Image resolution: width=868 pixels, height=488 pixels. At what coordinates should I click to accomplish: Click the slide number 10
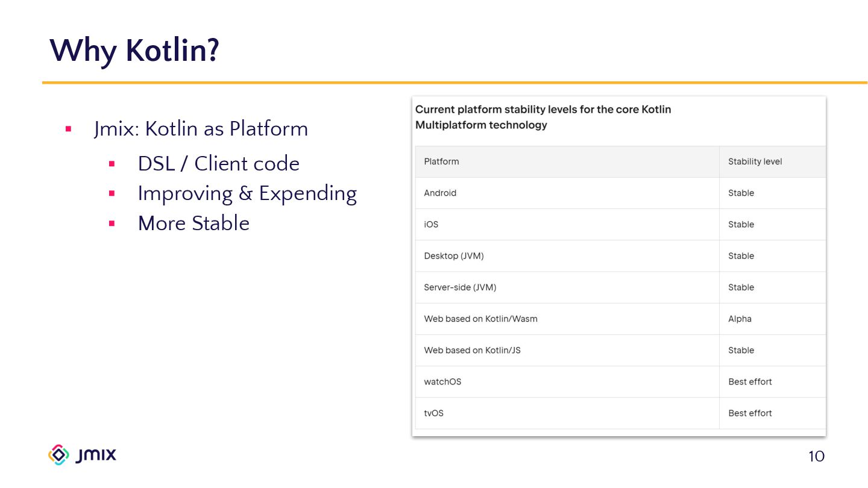(x=816, y=457)
